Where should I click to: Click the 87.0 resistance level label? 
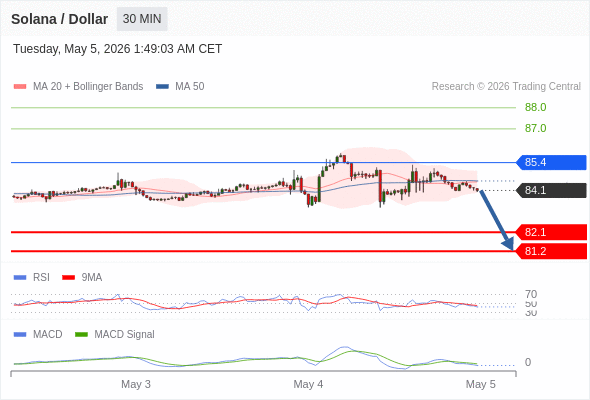pos(535,128)
